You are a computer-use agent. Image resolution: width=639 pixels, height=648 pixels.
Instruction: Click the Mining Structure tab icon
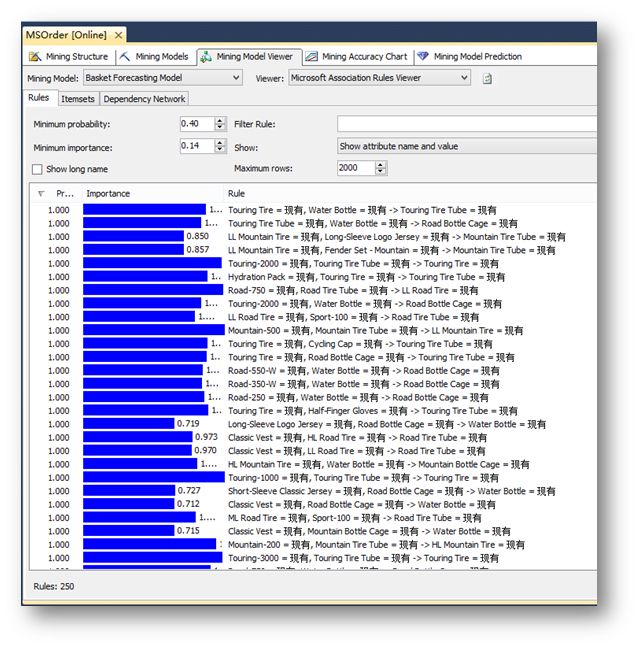pyautogui.click(x=35, y=57)
